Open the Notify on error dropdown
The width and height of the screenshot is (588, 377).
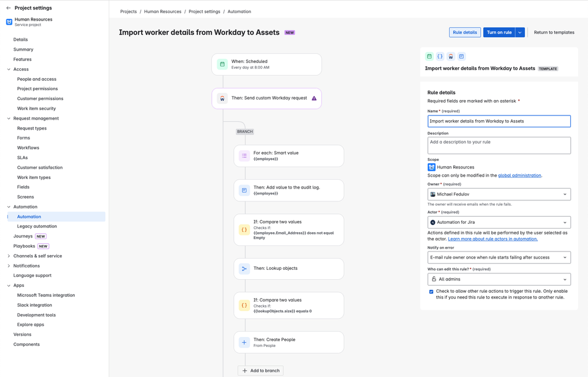499,257
